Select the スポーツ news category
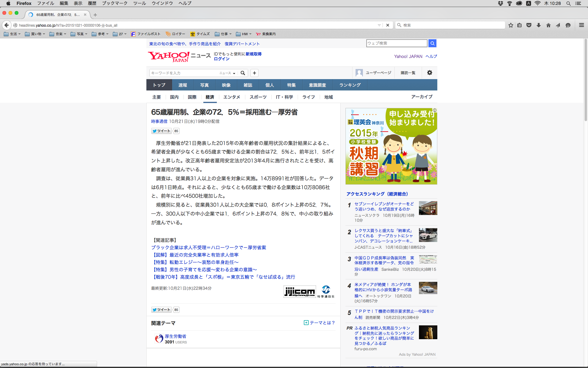588x368 pixels. coord(258,97)
